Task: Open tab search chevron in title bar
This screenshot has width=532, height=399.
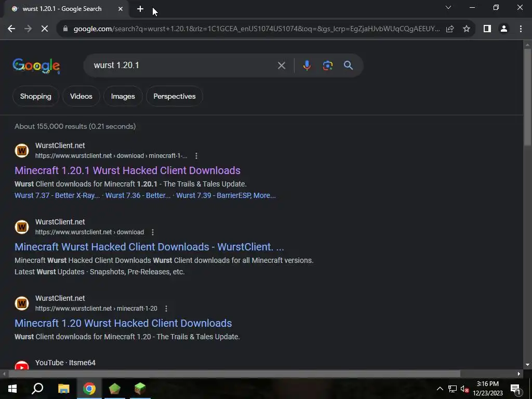Action: 448,7
